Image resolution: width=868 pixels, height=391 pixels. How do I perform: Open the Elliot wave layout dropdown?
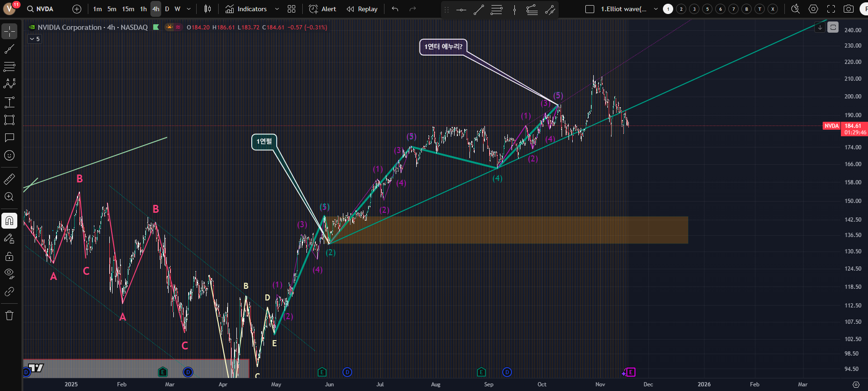pos(655,9)
